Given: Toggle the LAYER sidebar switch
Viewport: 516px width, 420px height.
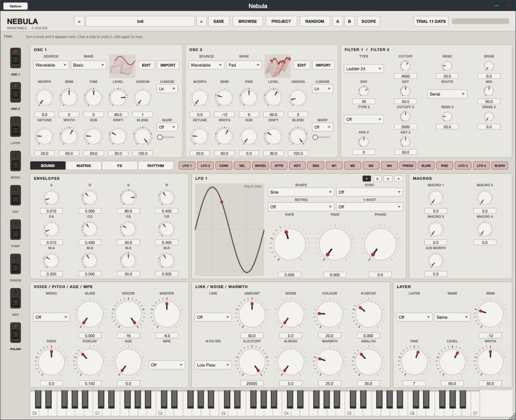Looking at the screenshot, I should pyautogui.click(x=15, y=127).
